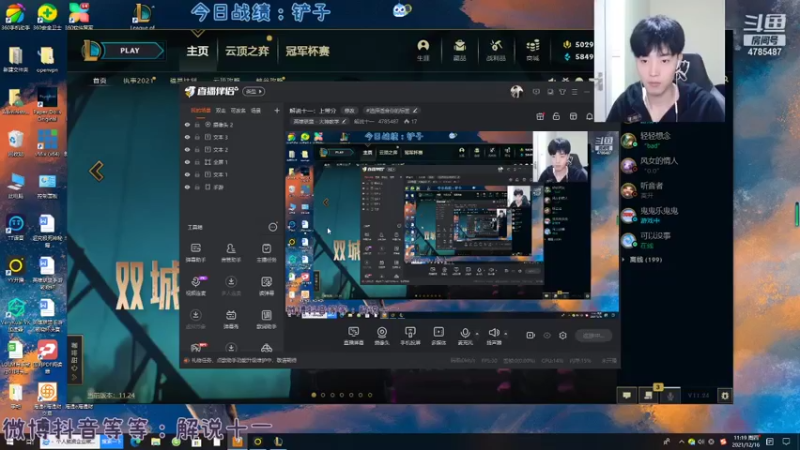Open the notification bell in the streaming app
Viewport: 800px width, 450px height.
click(589, 116)
